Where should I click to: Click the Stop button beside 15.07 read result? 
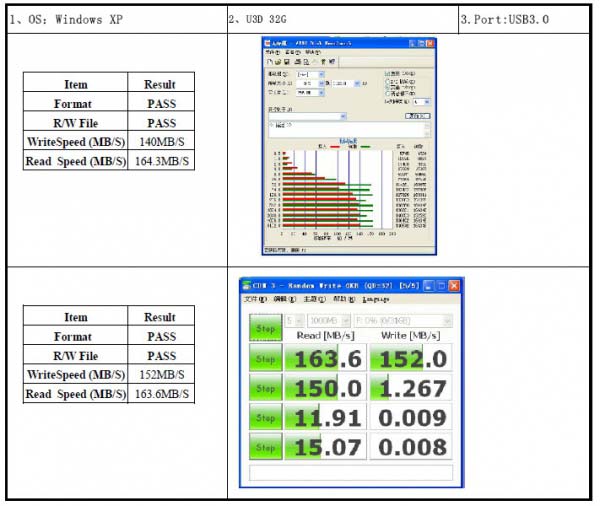point(265,446)
